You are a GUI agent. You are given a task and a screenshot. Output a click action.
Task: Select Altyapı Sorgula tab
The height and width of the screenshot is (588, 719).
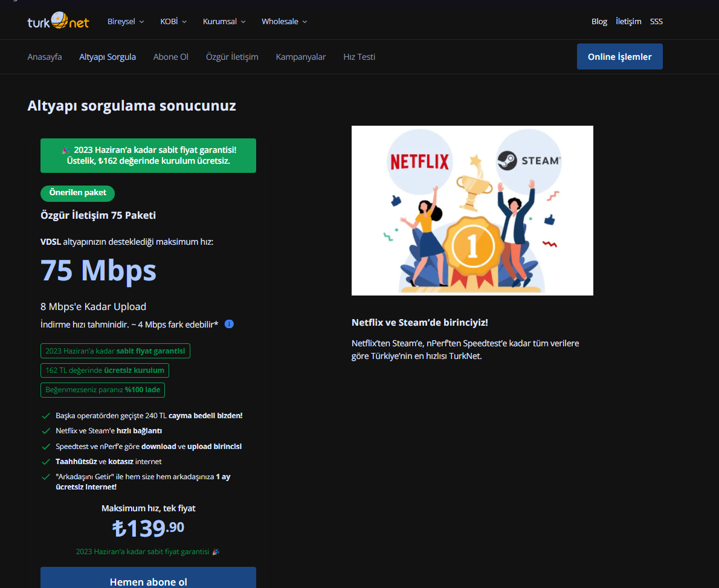tap(108, 57)
